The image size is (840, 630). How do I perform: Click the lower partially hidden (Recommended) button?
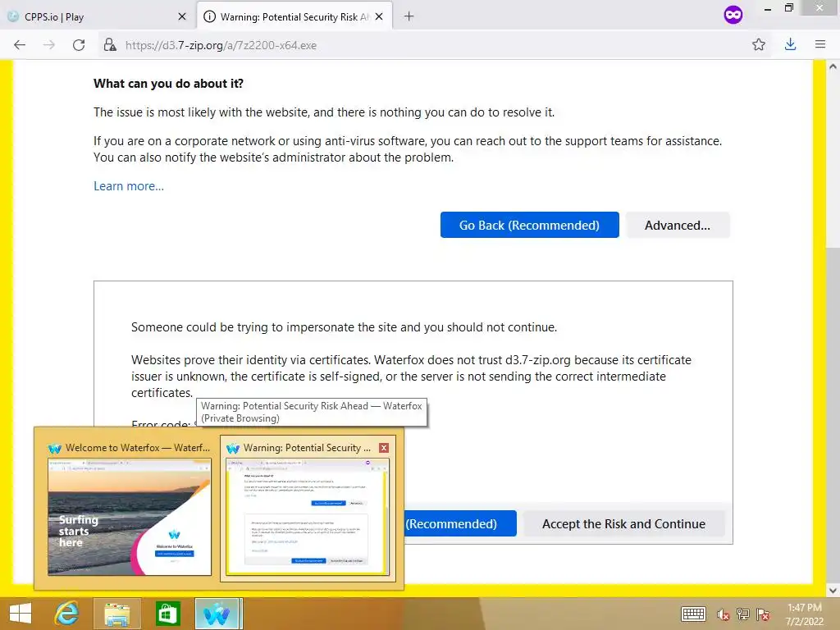(460, 523)
